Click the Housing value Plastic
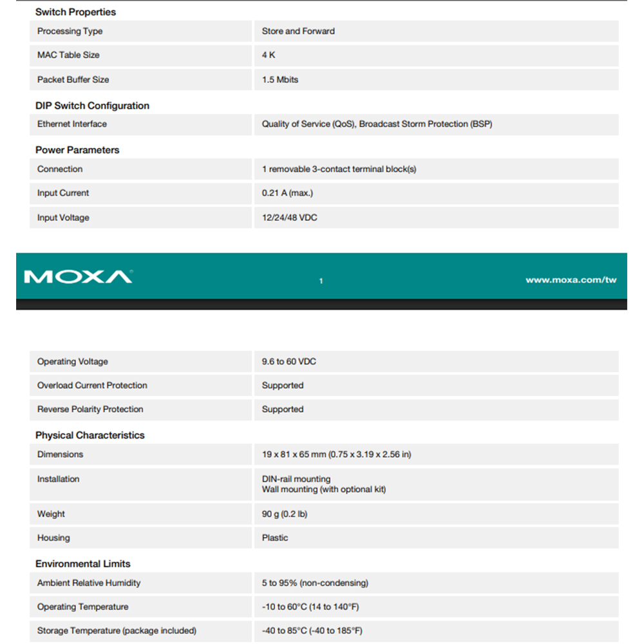 point(275,538)
